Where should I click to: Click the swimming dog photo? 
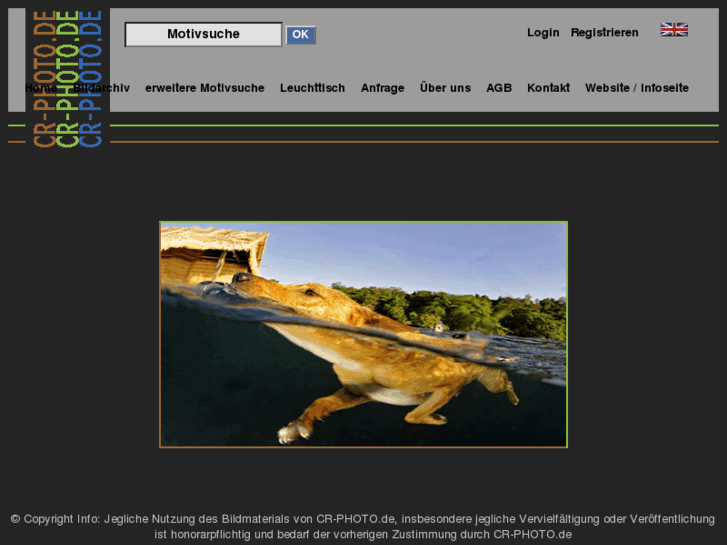click(x=364, y=334)
